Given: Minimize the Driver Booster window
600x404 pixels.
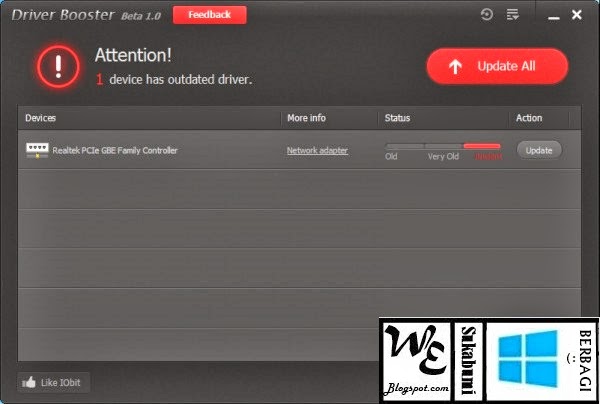Looking at the screenshot, I should [x=553, y=17].
